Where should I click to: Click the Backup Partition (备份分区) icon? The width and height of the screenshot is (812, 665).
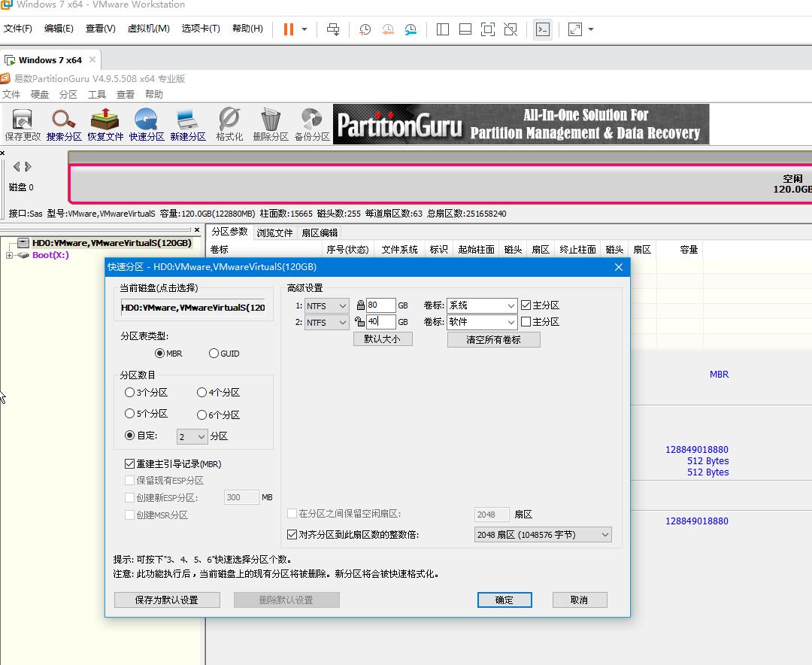(312, 124)
